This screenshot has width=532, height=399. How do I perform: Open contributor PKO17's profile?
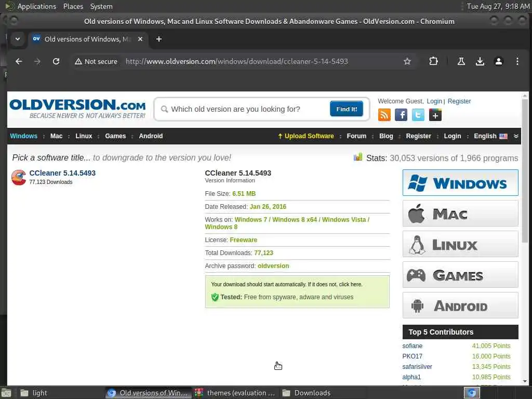point(412,356)
